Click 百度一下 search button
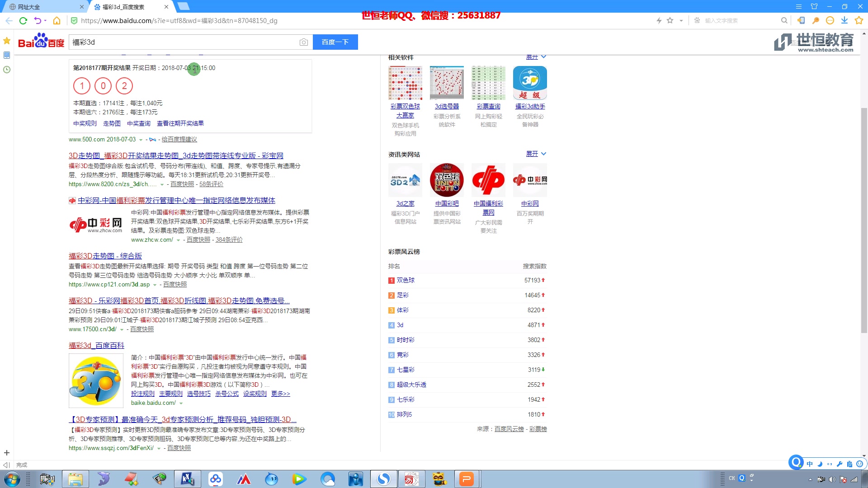The image size is (868, 488). point(335,42)
